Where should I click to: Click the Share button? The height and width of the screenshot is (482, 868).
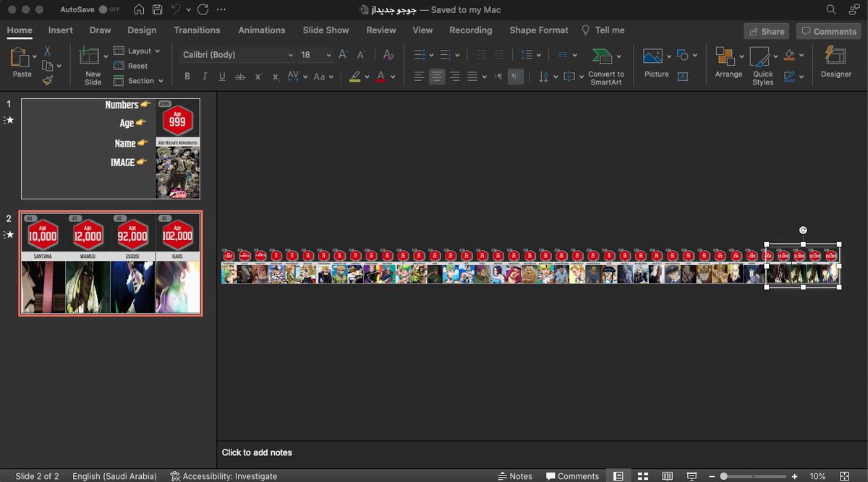tap(767, 31)
